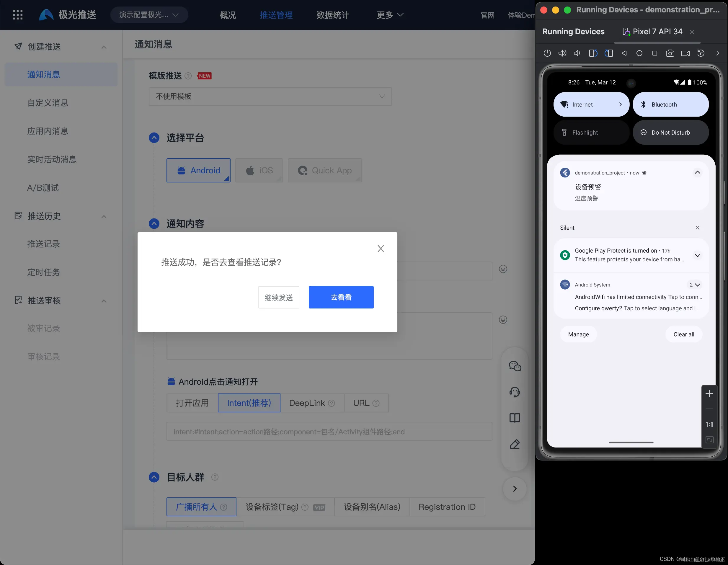Start screen recording with the video icon
Screen dimensions: 728x565
coord(685,53)
